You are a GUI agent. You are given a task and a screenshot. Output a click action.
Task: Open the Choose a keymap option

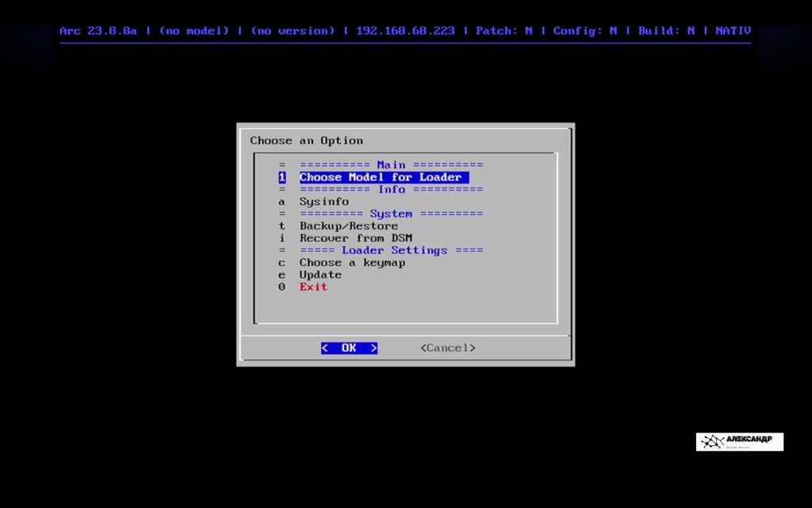(x=352, y=263)
